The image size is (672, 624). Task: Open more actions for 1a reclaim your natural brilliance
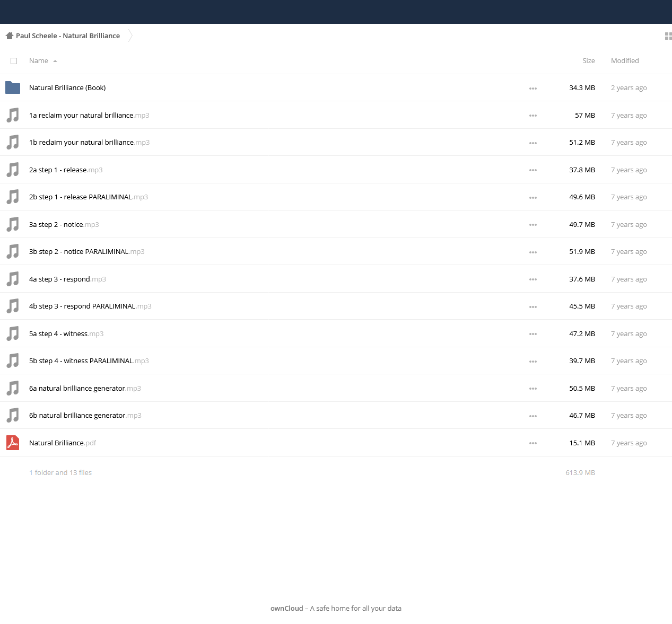click(x=533, y=116)
